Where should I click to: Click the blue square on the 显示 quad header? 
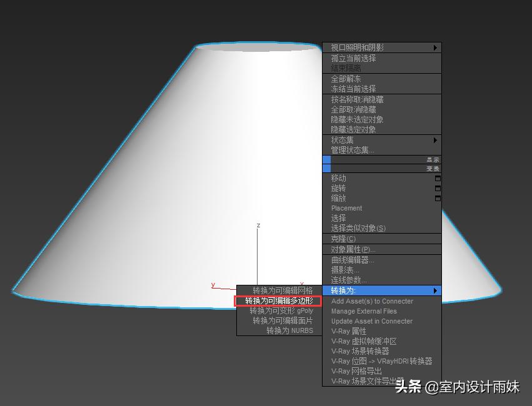[328, 159]
